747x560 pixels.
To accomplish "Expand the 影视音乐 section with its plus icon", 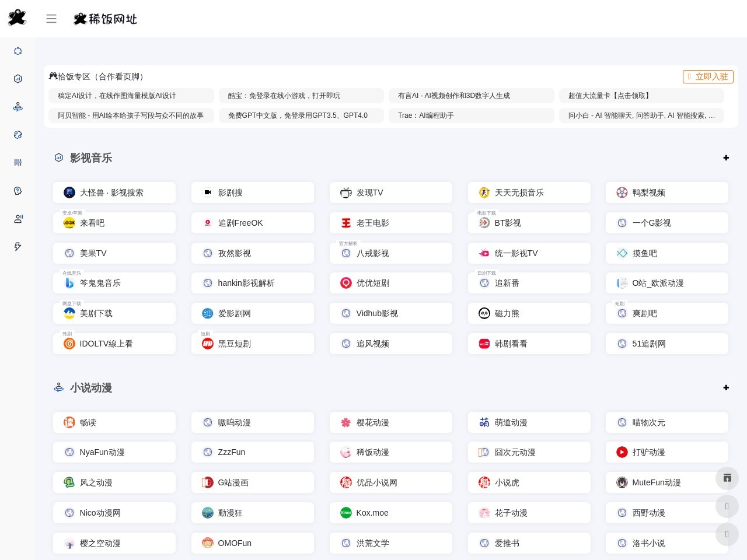I will pyautogui.click(x=726, y=157).
